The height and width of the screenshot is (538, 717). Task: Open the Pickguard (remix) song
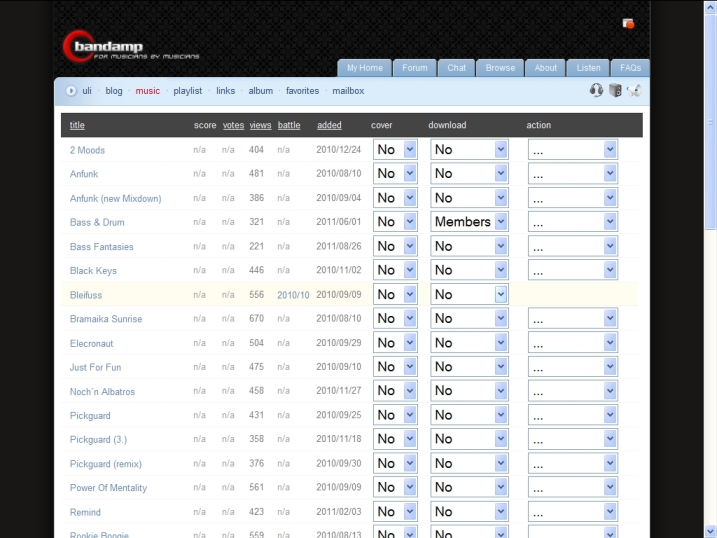[x=105, y=464]
